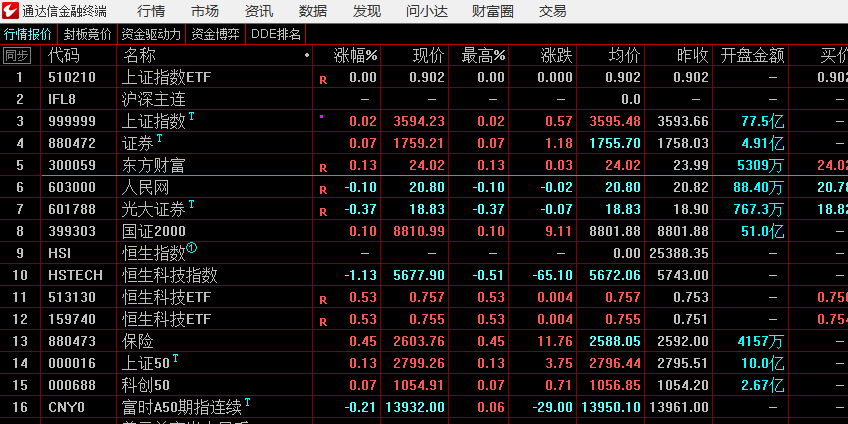The image size is (848, 424).
Task: Click the 5309万 opening amount cell
Action: point(761,165)
